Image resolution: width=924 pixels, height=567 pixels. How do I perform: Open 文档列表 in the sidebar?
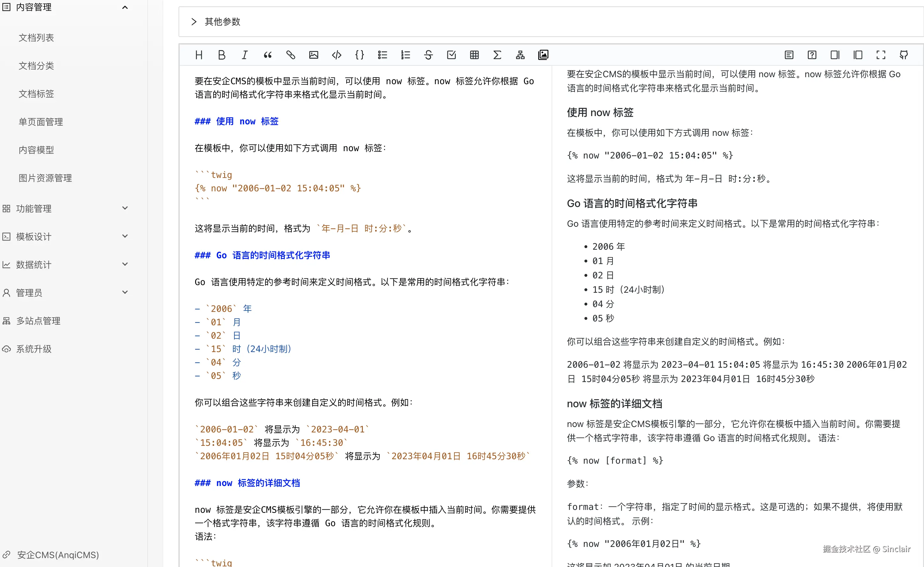point(36,38)
